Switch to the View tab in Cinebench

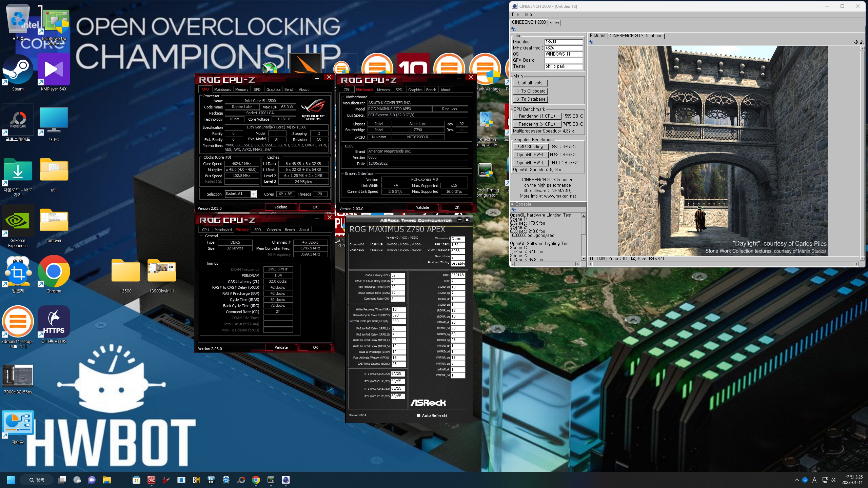(554, 22)
